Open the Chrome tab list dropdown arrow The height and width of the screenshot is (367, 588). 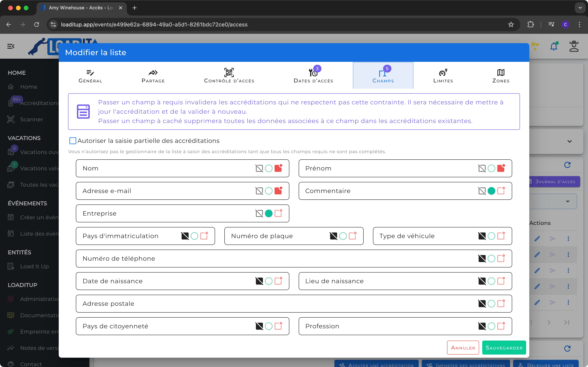(x=580, y=8)
